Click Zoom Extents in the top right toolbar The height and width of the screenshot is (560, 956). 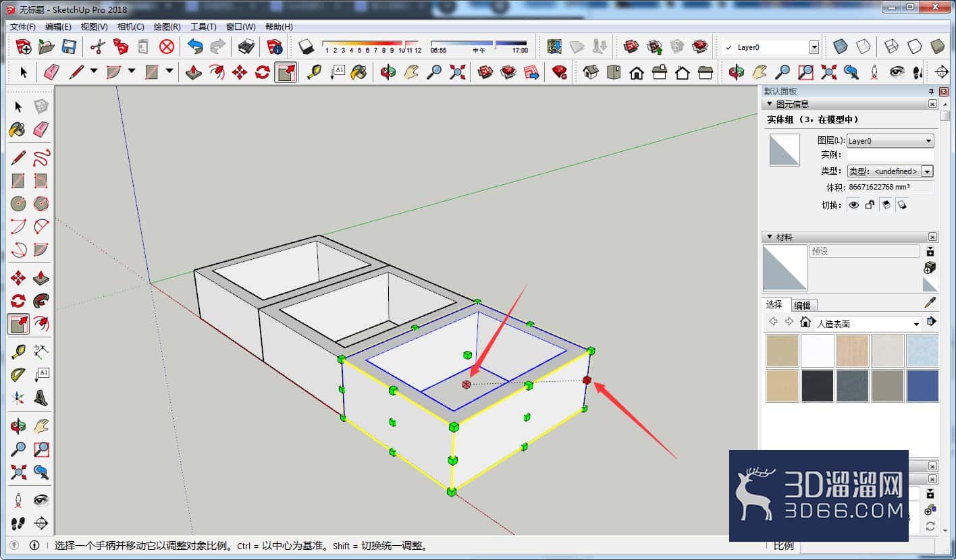[x=828, y=72]
